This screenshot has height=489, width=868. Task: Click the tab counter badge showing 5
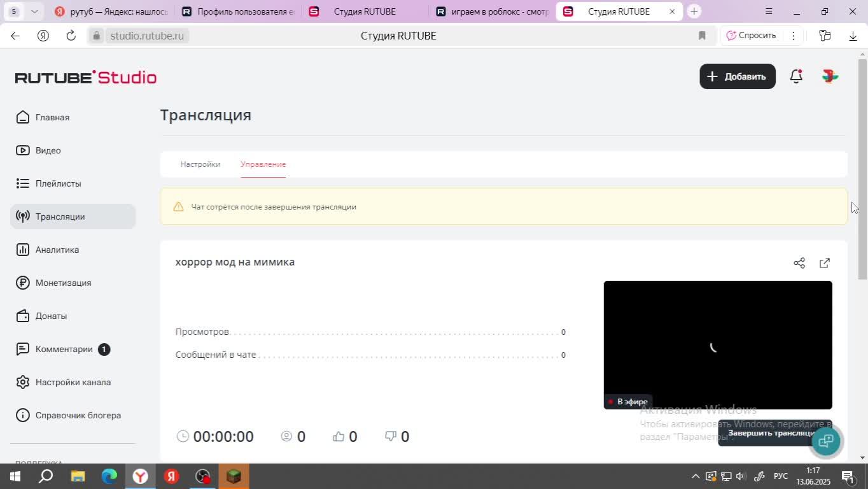point(13,11)
